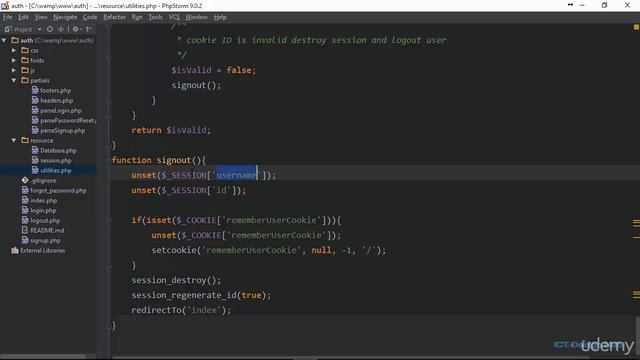The image size is (640, 360).
Task: Select index.php in project tree
Action: (43, 200)
